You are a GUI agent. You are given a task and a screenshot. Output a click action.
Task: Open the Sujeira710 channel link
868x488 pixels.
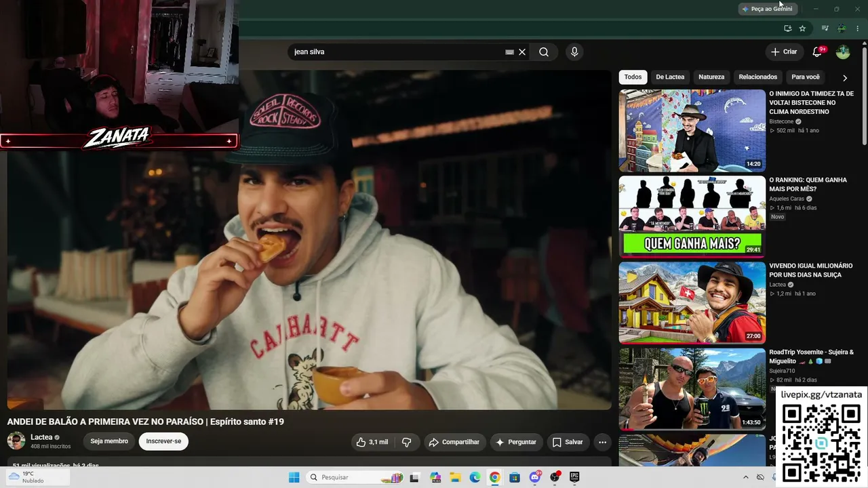click(782, 371)
